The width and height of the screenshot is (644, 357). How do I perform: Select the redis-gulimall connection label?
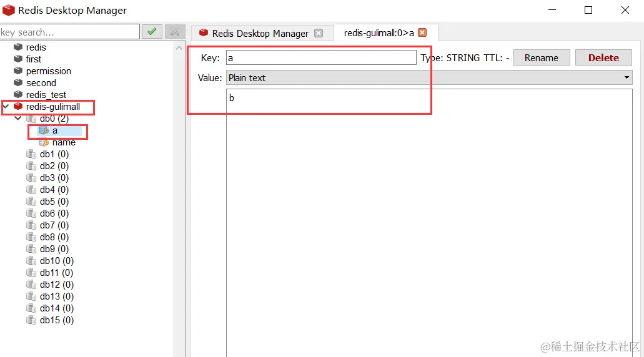(x=53, y=107)
